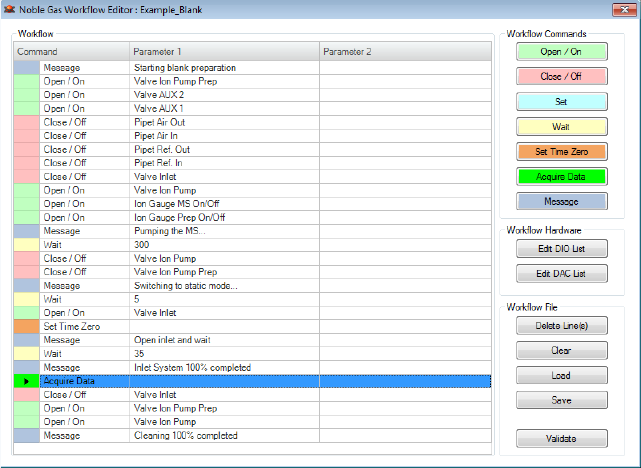Select the row marker arrow of Acquire Data
Screen dimensions: 641x468
[x=27, y=381]
